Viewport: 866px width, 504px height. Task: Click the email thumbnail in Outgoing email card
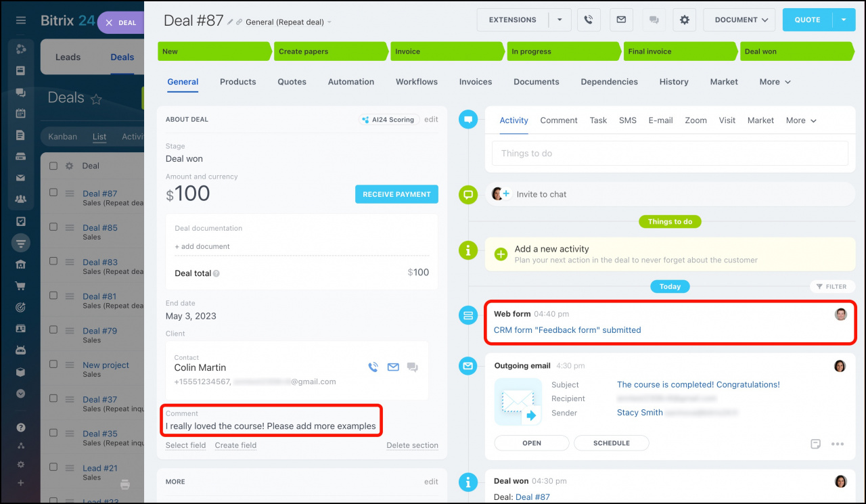[x=518, y=401]
